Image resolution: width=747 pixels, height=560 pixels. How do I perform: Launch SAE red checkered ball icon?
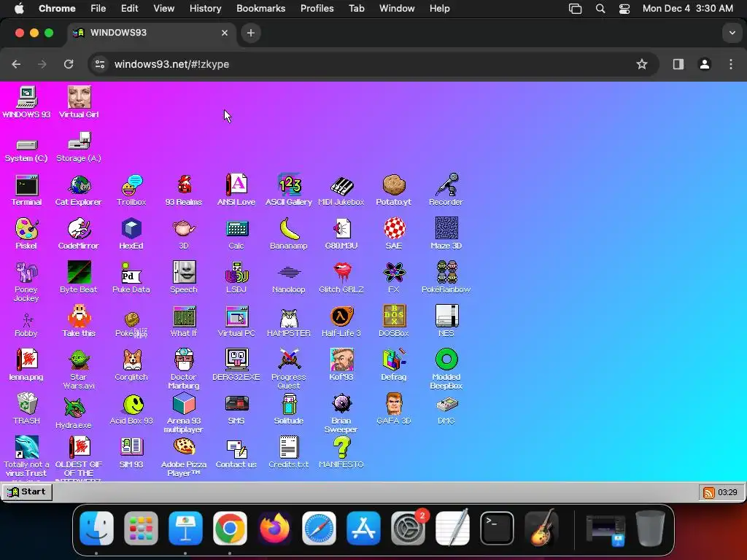coord(394,234)
